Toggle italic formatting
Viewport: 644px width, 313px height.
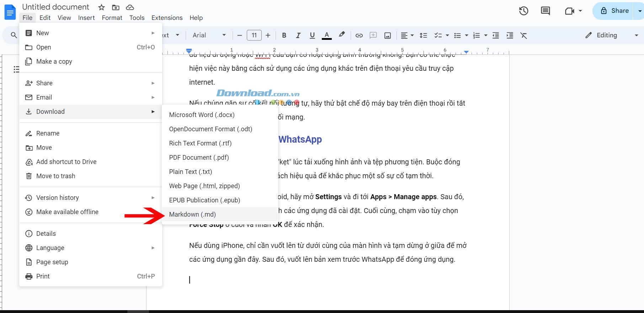click(298, 35)
